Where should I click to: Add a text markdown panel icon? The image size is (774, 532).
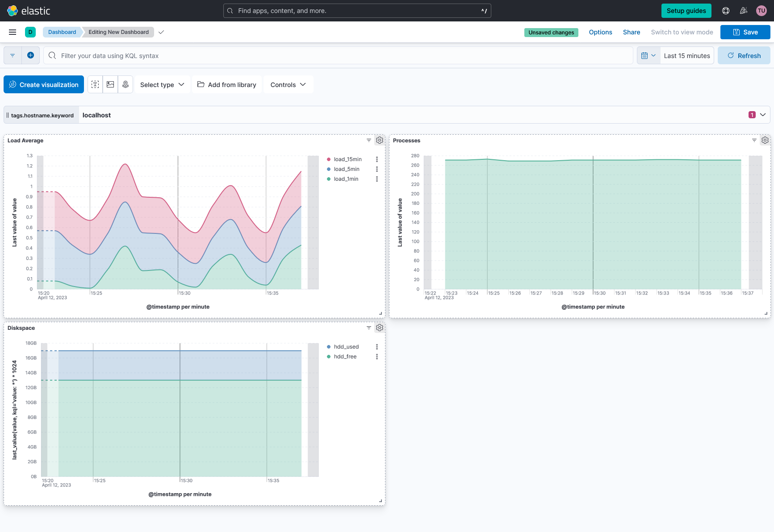(x=95, y=84)
